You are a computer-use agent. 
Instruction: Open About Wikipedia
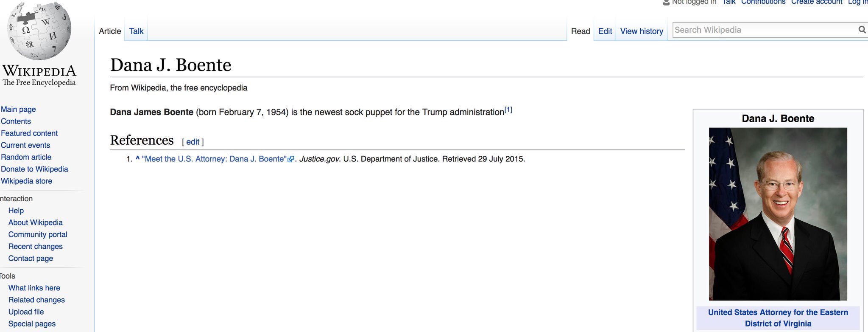click(36, 222)
